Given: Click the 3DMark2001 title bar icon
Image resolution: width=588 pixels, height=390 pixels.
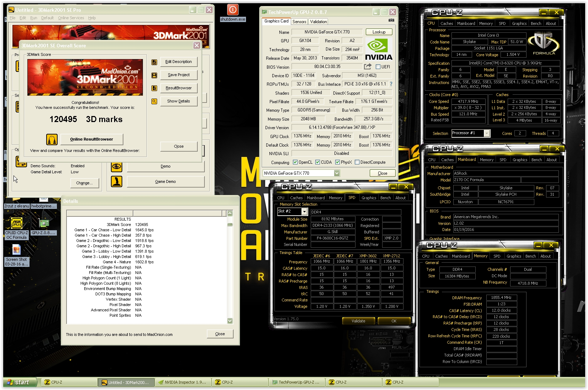Looking at the screenshot, I should tap(11, 10).
